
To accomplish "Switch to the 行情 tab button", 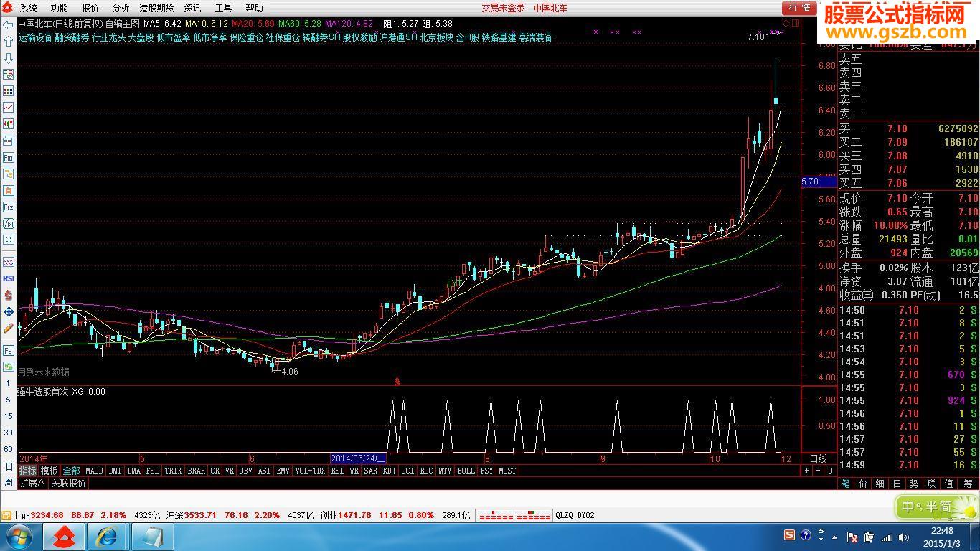I will (x=799, y=8).
